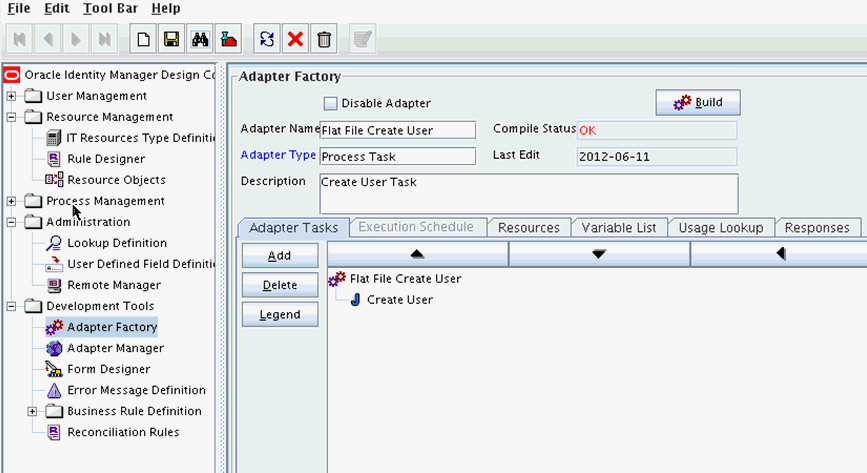
Task: Click the User Defined Field Definition icon
Action: 54,264
